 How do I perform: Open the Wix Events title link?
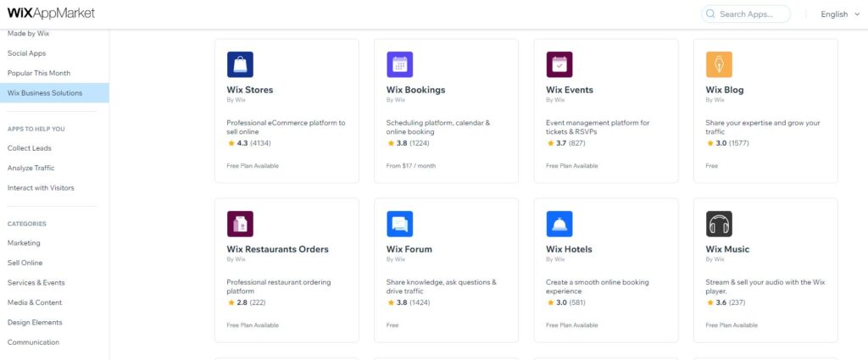570,90
